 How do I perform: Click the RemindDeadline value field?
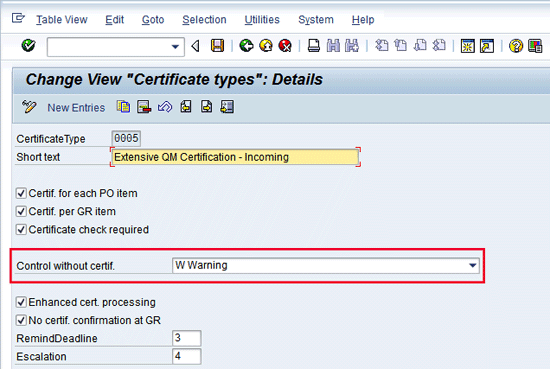pyautogui.click(x=187, y=338)
